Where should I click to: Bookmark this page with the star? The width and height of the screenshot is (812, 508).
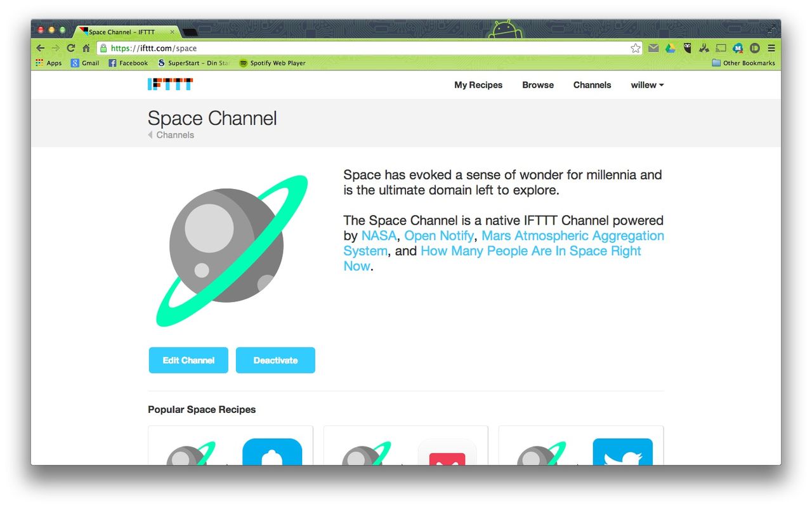(x=635, y=48)
